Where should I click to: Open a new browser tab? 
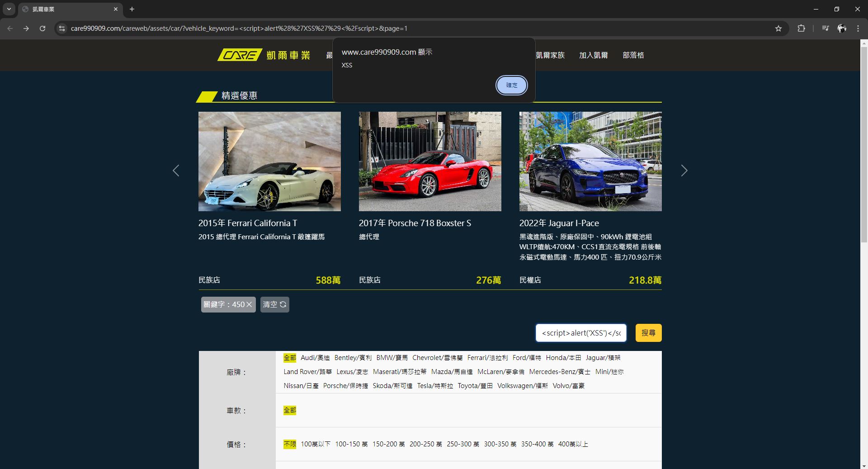pos(132,9)
